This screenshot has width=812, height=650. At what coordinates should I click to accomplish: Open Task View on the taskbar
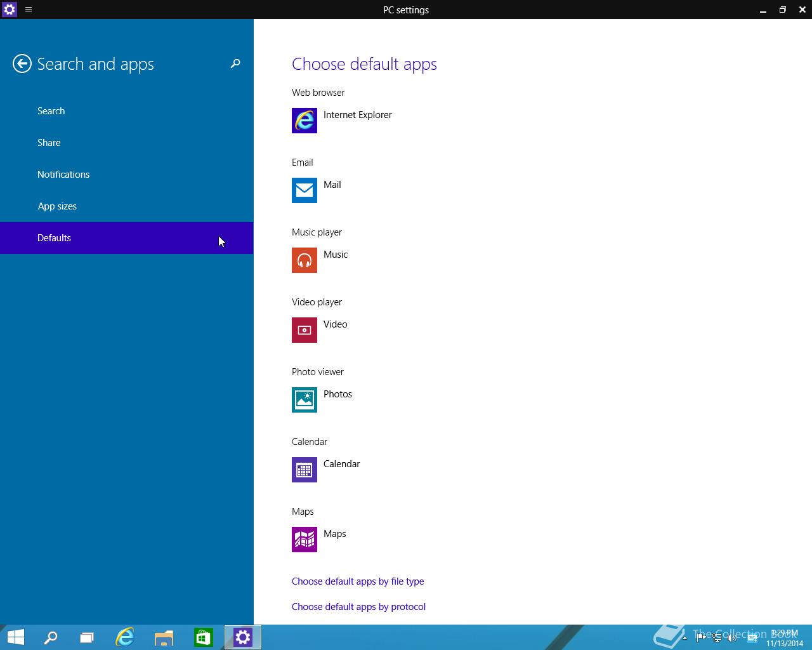tap(86, 637)
